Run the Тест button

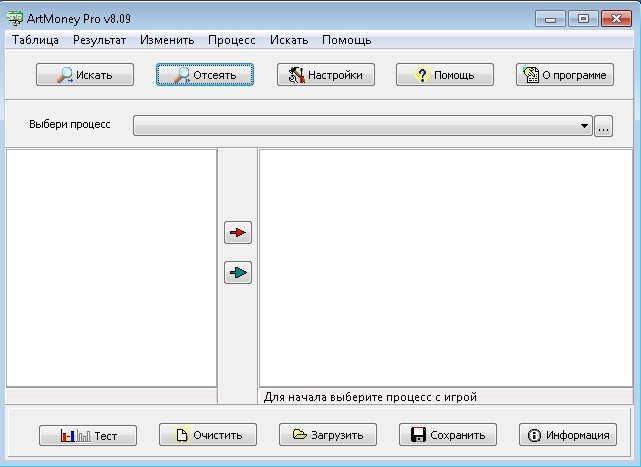(x=88, y=435)
